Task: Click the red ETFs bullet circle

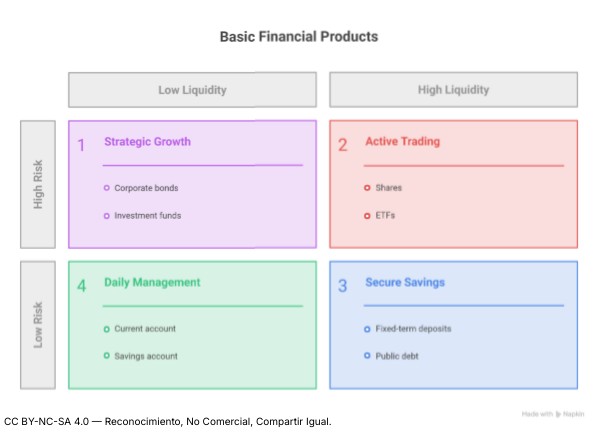Action: [x=367, y=216]
